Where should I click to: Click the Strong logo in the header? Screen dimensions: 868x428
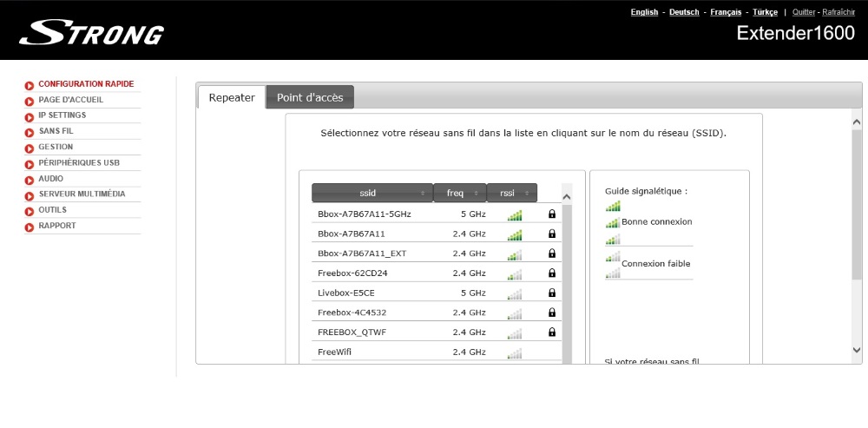(91, 33)
